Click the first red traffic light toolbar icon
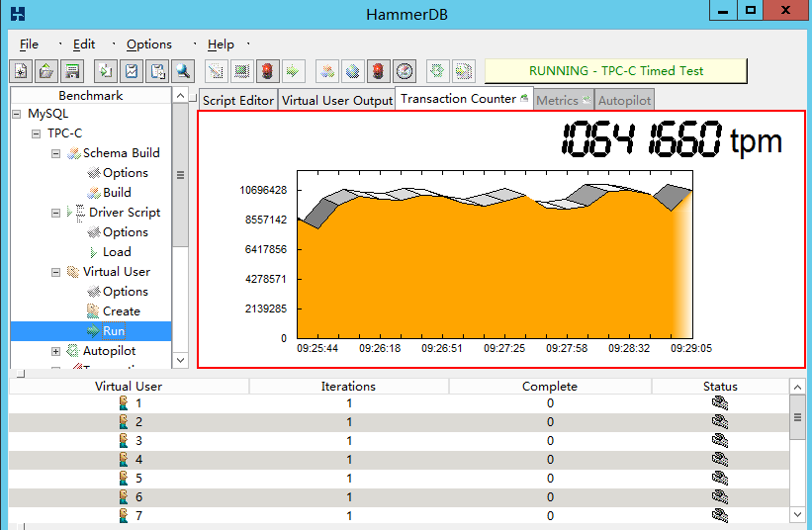Viewport: 812px width, 530px height. click(x=267, y=71)
